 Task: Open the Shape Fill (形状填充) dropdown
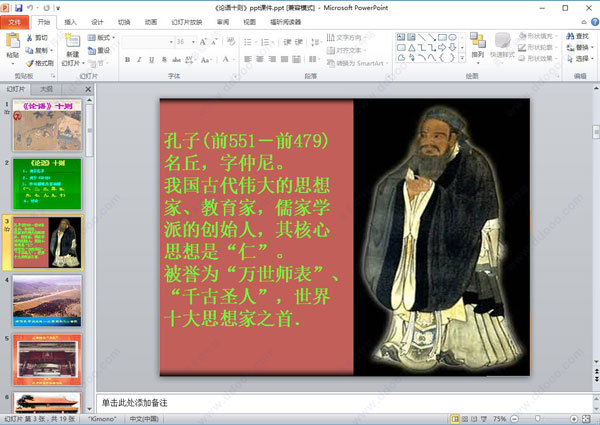tap(538, 36)
